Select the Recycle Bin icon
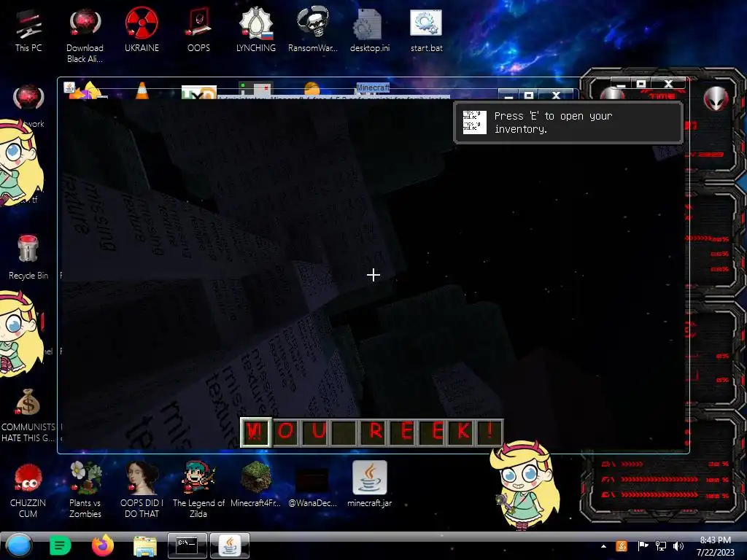747x560 pixels. tap(28, 257)
